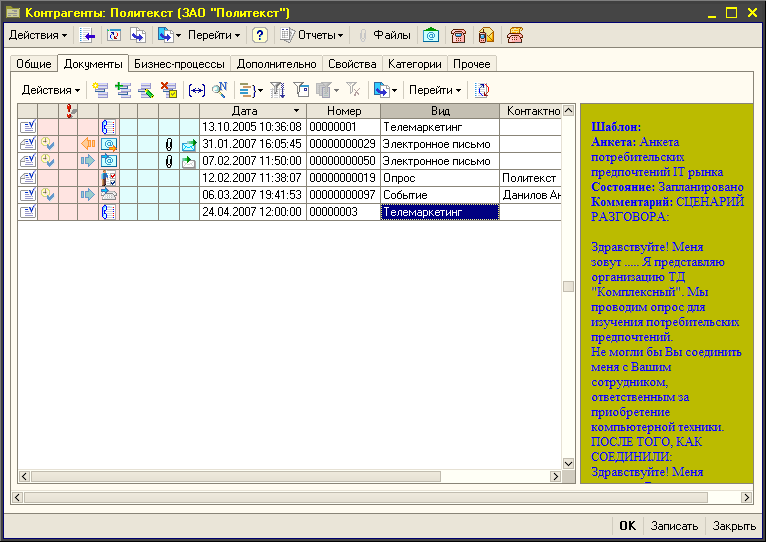Image resolution: width=766 pixels, height=542 pixels.
Task: Click the back arrow icon in the top toolbar
Action: [89, 35]
